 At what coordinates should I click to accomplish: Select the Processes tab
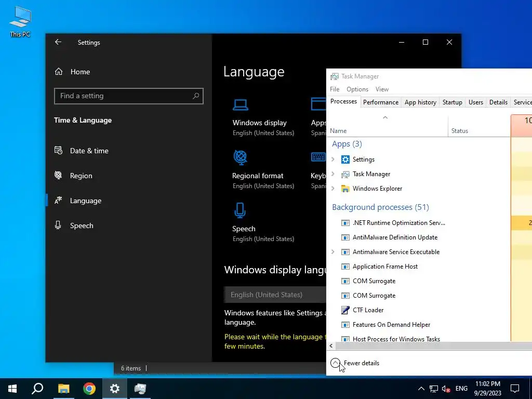coord(343,101)
